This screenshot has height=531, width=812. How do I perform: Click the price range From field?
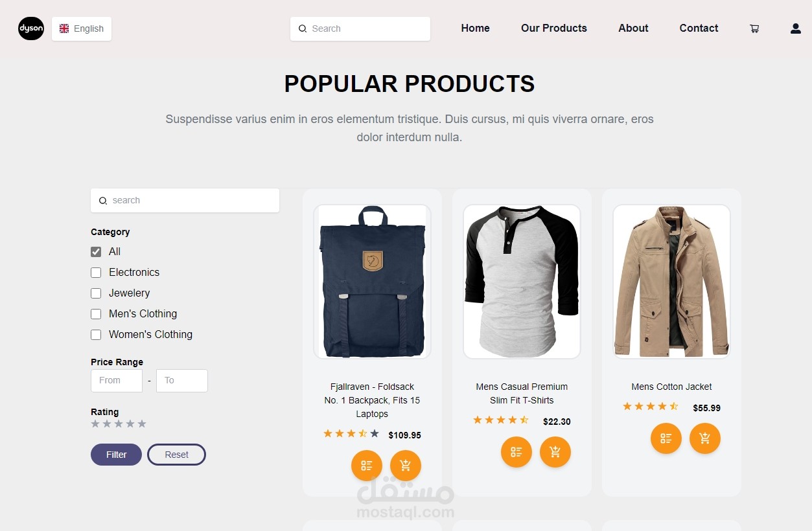coord(117,381)
